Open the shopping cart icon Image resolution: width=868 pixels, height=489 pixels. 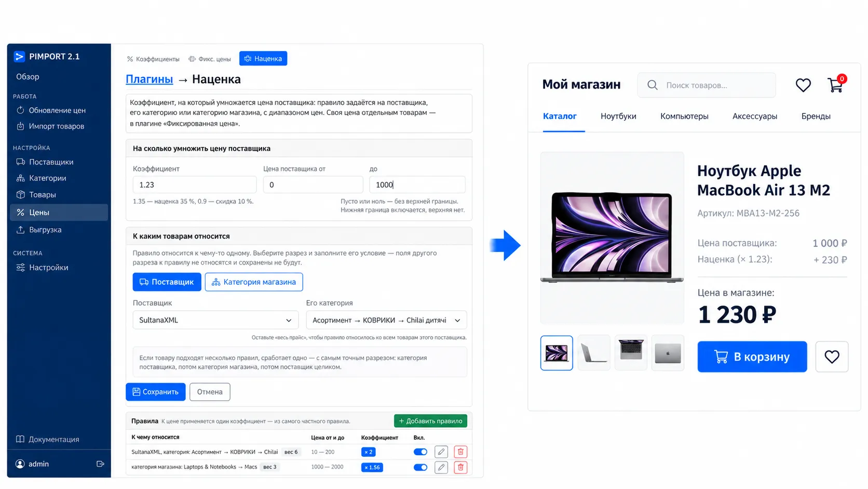click(x=835, y=85)
